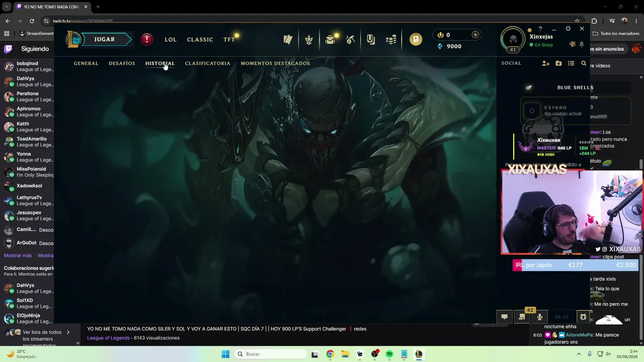Open ElOjoNinja suggested channel
644x362 pixels.
(27, 318)
